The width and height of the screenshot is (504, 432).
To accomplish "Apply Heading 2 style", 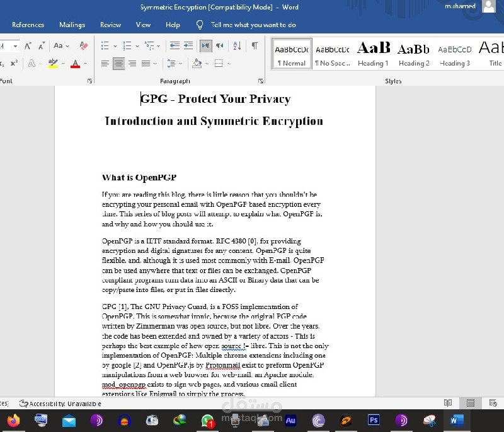I will tap(414, 54).
